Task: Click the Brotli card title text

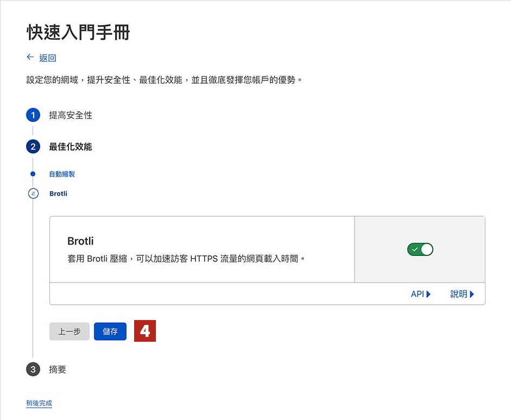Action: 80,241
